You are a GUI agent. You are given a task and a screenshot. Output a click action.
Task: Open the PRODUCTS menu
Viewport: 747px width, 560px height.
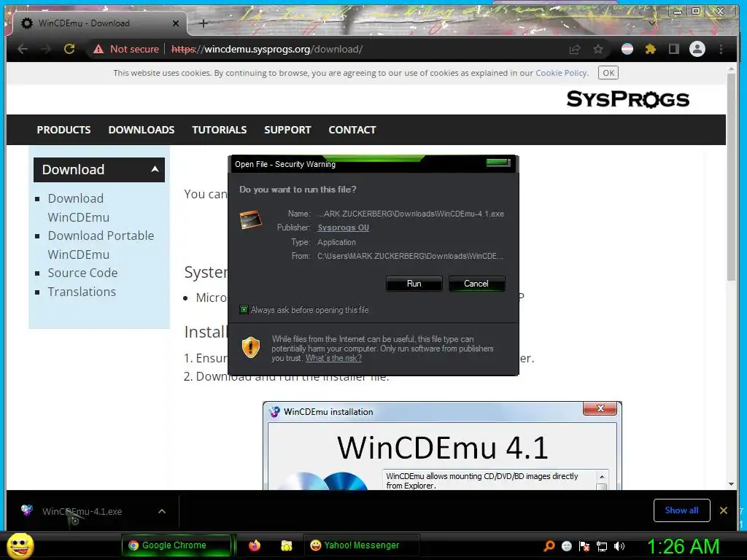point(64,130)
